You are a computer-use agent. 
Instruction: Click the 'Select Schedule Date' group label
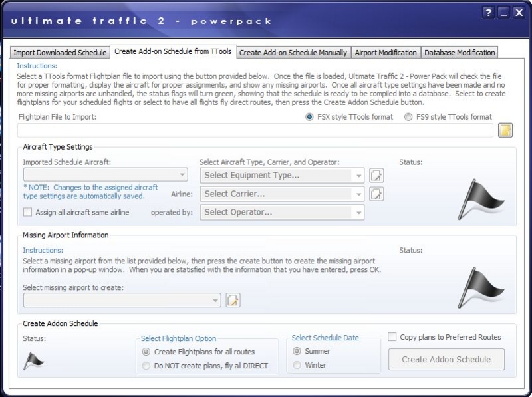click(x=325, y=338)
